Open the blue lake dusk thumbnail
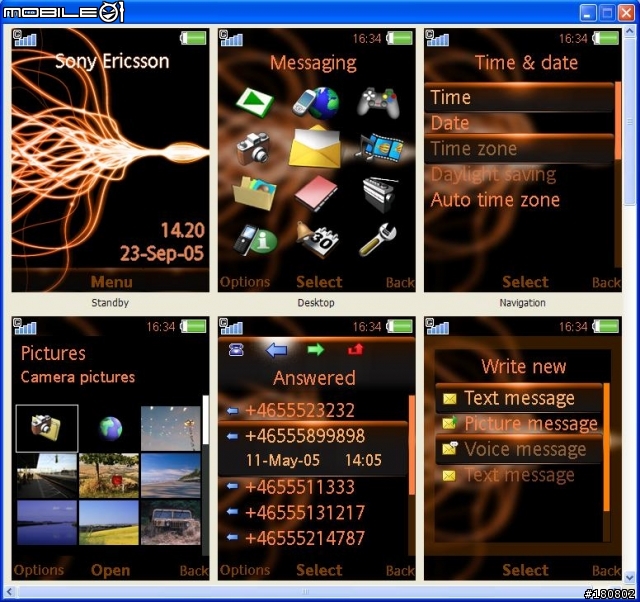Viewport: 640px width, 602px height. (47, 523)
